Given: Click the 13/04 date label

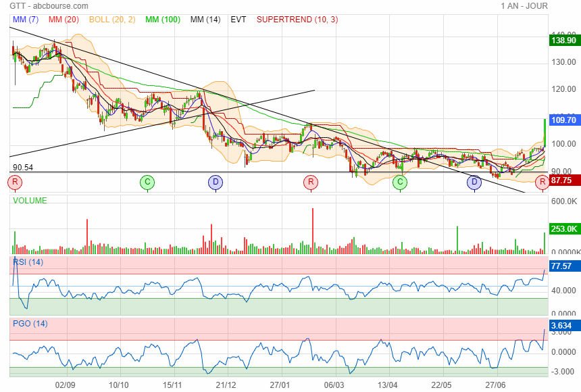Looking at the screenshot, I should 387,385.
